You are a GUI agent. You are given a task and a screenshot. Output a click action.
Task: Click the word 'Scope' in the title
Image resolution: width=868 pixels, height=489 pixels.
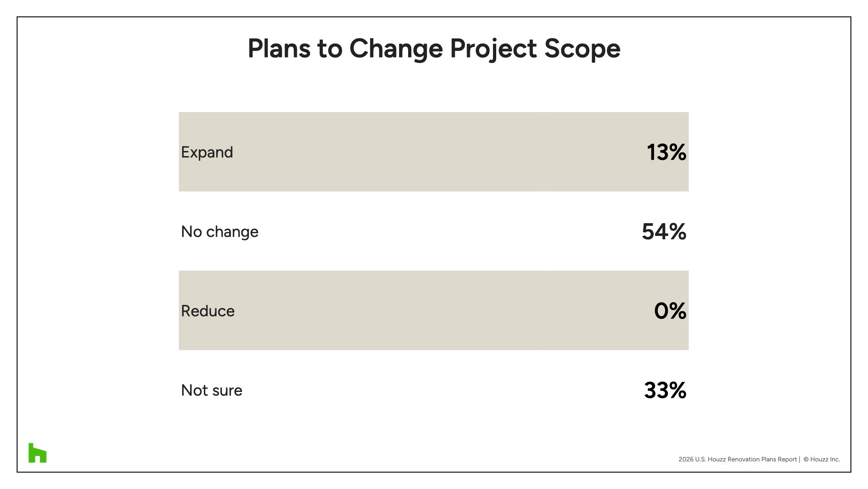tap(582, 48)
